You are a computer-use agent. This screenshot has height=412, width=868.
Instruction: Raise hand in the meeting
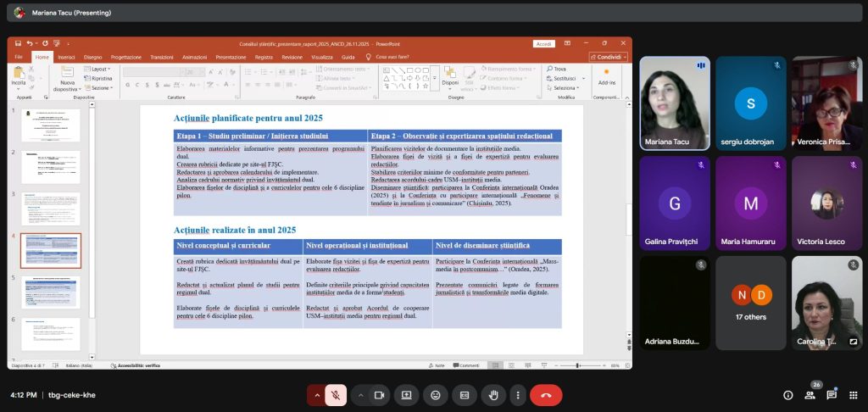[493, 395]
